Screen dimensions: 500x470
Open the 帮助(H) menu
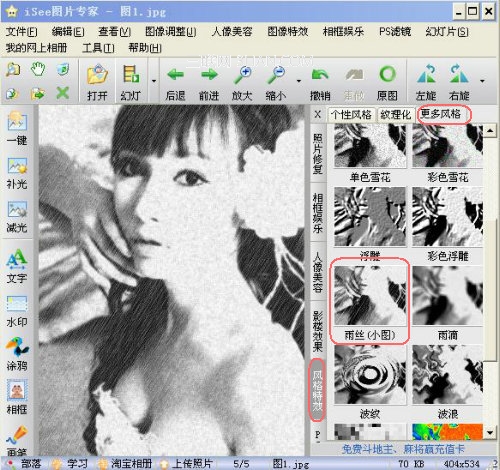click(145, 48)
